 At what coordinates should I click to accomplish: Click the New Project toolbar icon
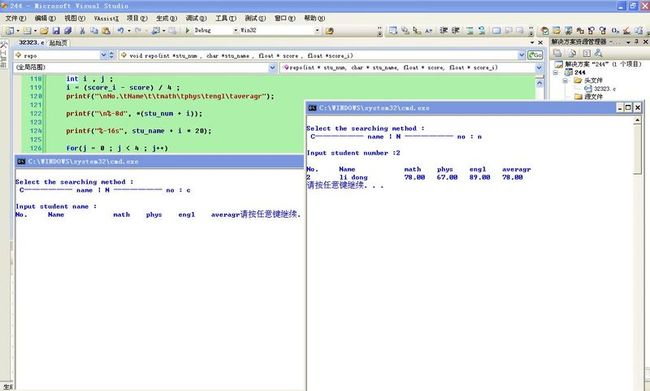click(9, 31)
